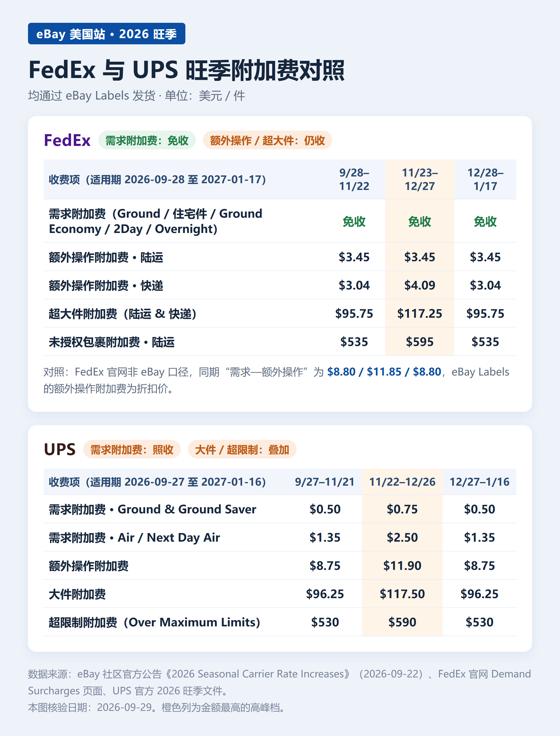Click $3.04 under 9/28–11/22

354,285
